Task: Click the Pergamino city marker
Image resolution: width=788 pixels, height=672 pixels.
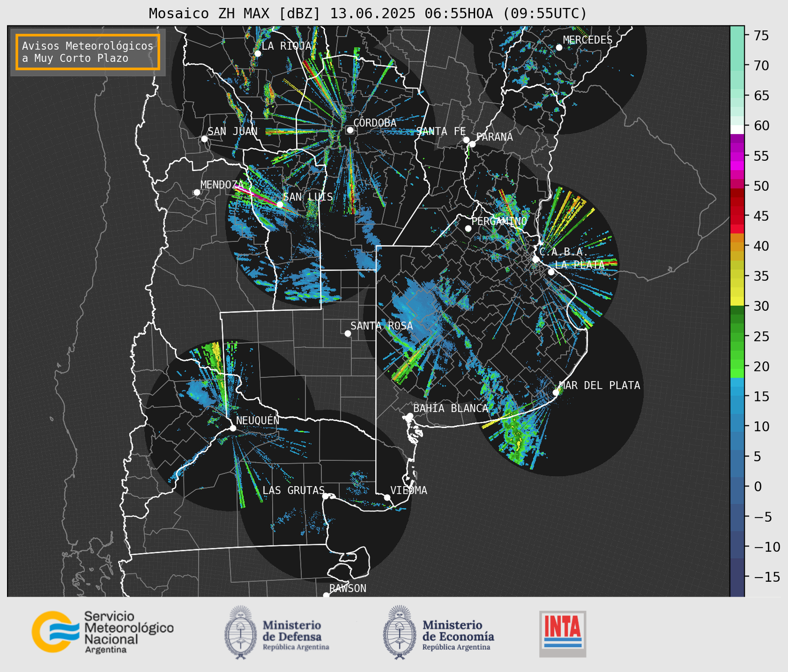Action: [x=468, y=229]
